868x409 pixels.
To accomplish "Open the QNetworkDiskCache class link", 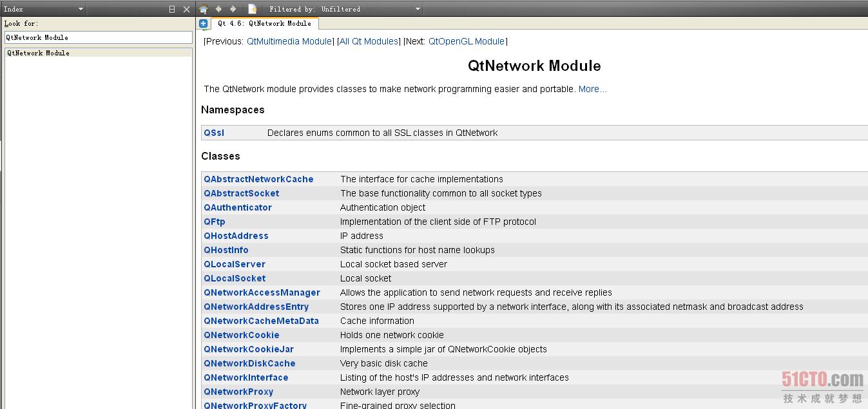I will pyautogui.click(x=249, y=363).
